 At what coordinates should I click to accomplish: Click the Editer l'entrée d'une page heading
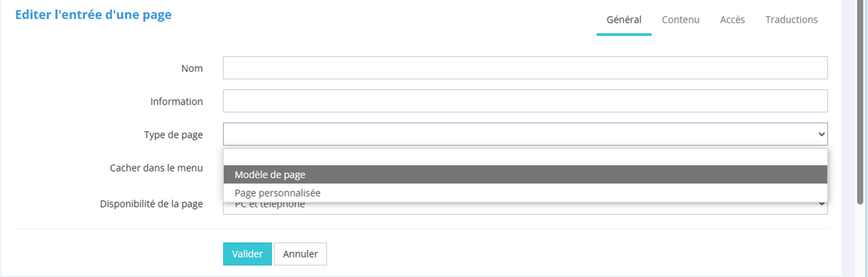click(93, 15)
